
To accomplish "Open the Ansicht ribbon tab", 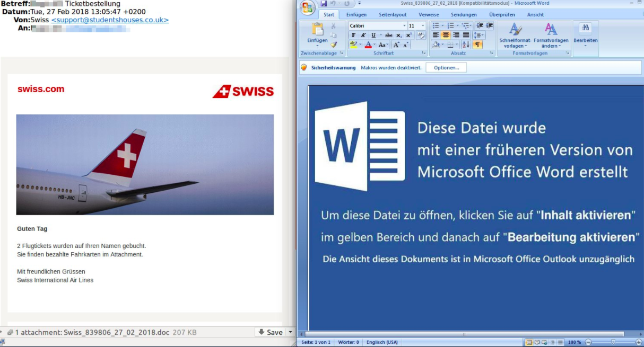I will click(535, 14).
